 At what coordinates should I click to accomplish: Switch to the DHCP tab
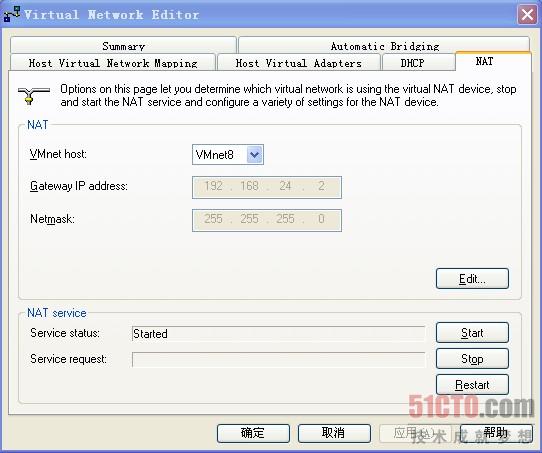(418, 63)
